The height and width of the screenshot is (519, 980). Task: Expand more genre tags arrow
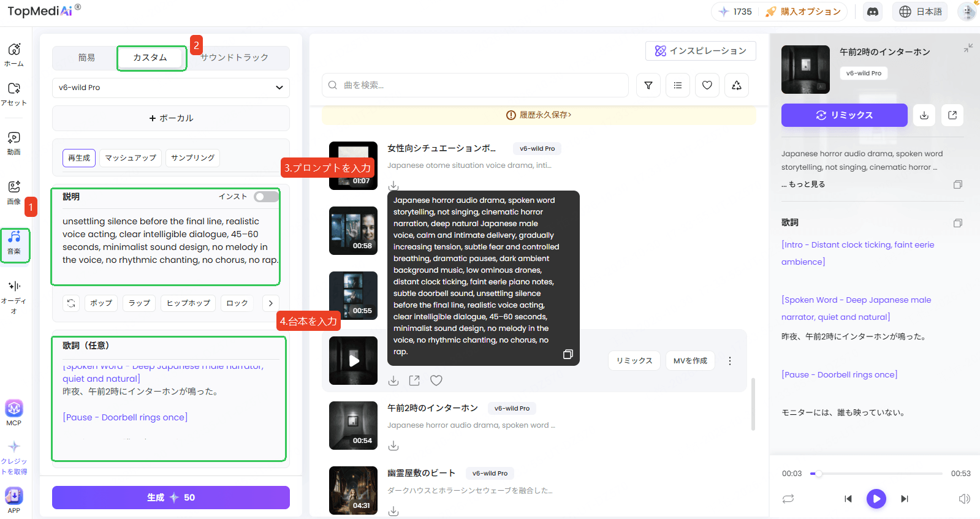click(270, 303)
